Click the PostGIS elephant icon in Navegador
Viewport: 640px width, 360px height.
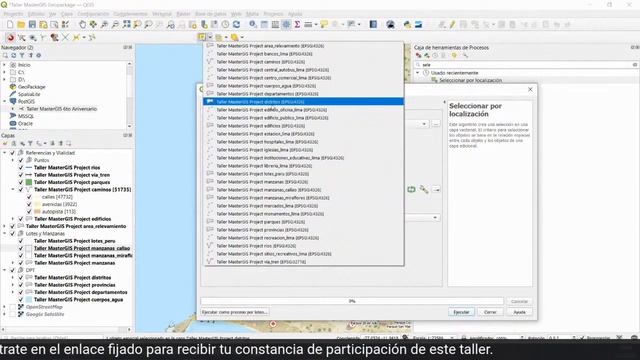point(13,101)
